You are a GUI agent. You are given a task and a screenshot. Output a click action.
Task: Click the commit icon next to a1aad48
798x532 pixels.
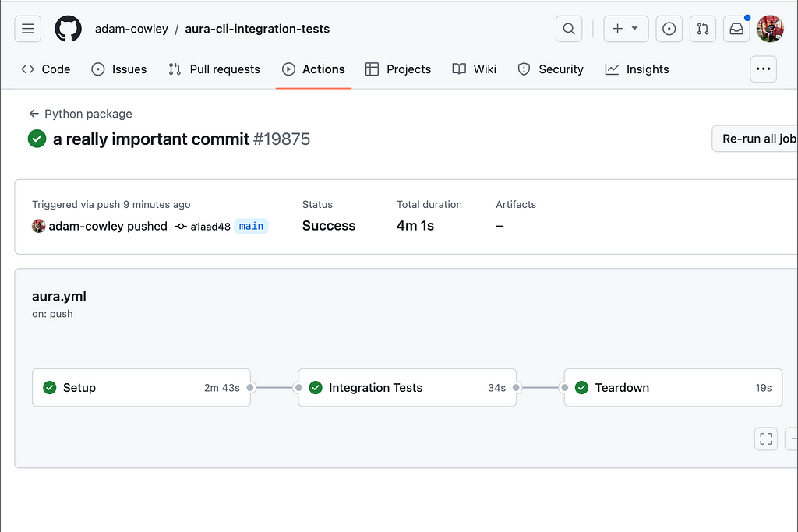tap(181, 227)
